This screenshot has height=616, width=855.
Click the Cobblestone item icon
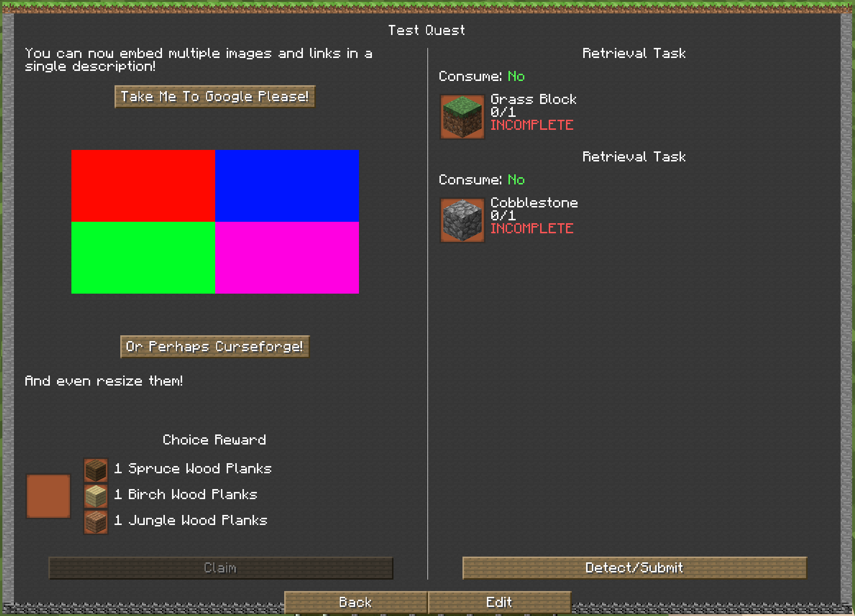tap(462, 220)
